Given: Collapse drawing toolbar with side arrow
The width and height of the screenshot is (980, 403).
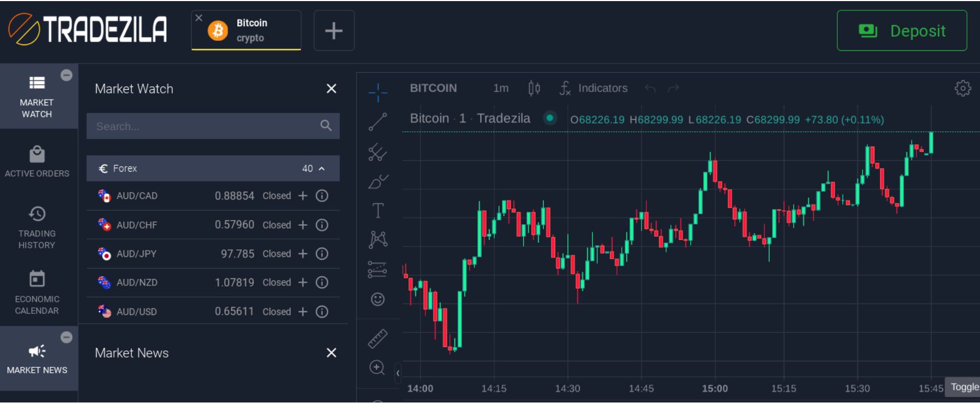Looking at the screenshot, I should (398, 373).
